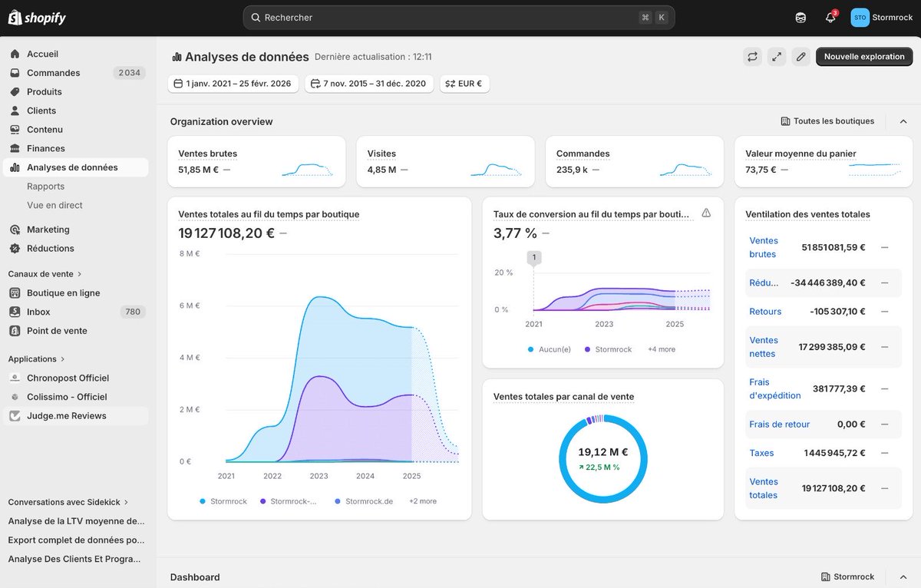Open the notifications bell
The height and width of the screenshot is (588, 921).
click(x=830, y=18)
